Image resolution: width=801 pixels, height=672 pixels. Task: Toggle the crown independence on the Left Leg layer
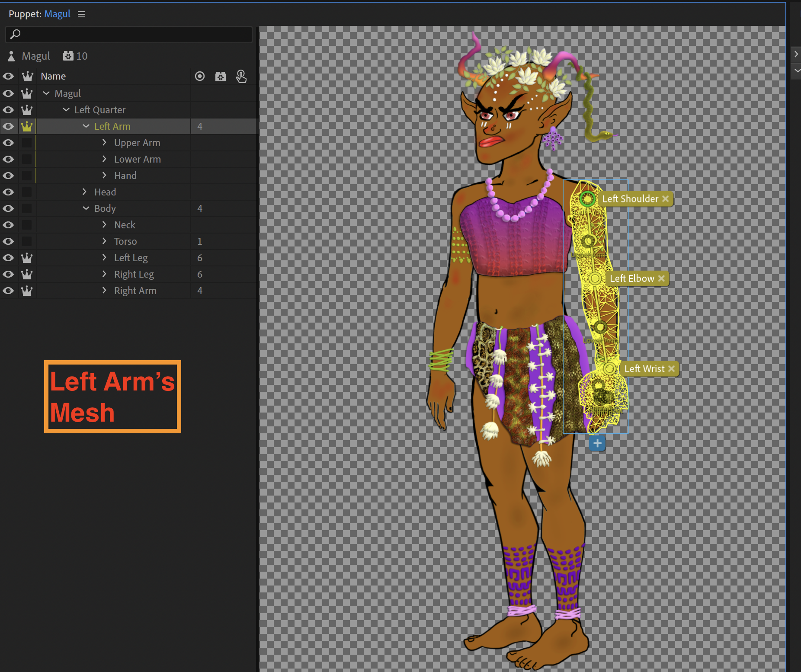pyautogui.click(x=27, y=258)
